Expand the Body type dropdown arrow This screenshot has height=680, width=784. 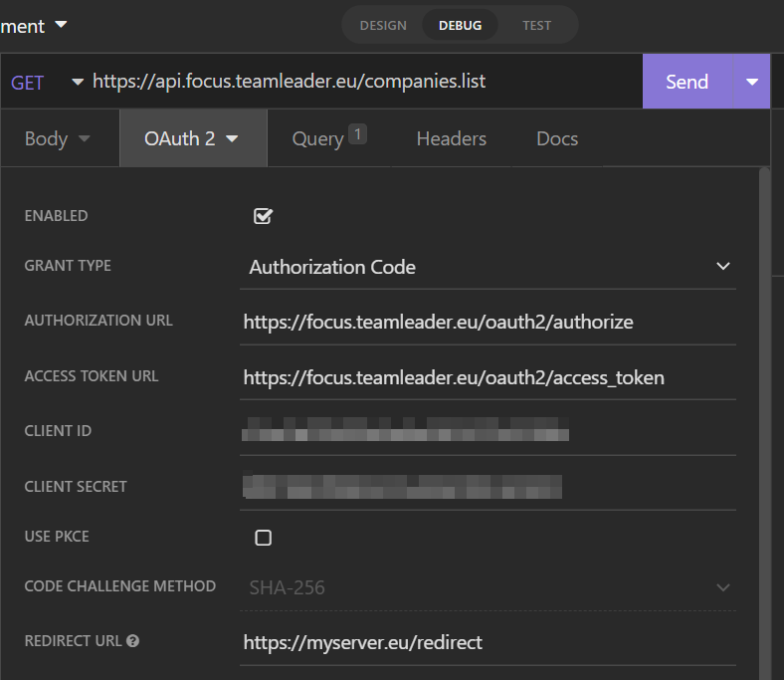point(84,138)
